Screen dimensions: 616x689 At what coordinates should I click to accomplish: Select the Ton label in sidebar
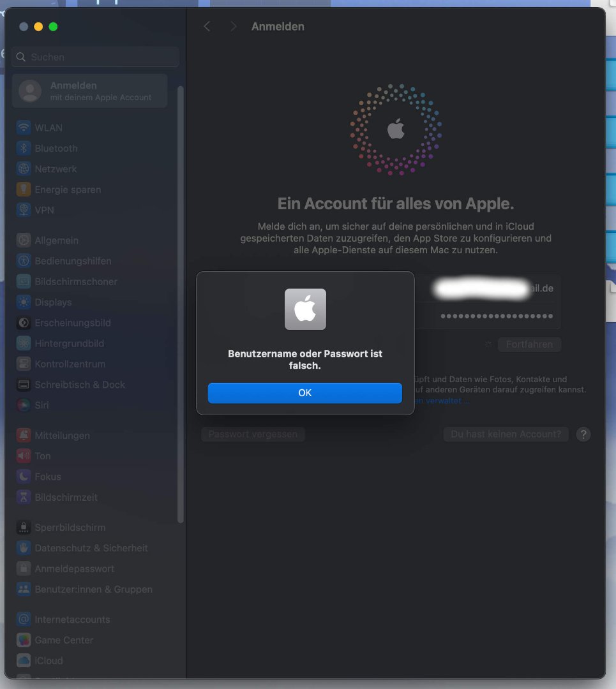43,456
